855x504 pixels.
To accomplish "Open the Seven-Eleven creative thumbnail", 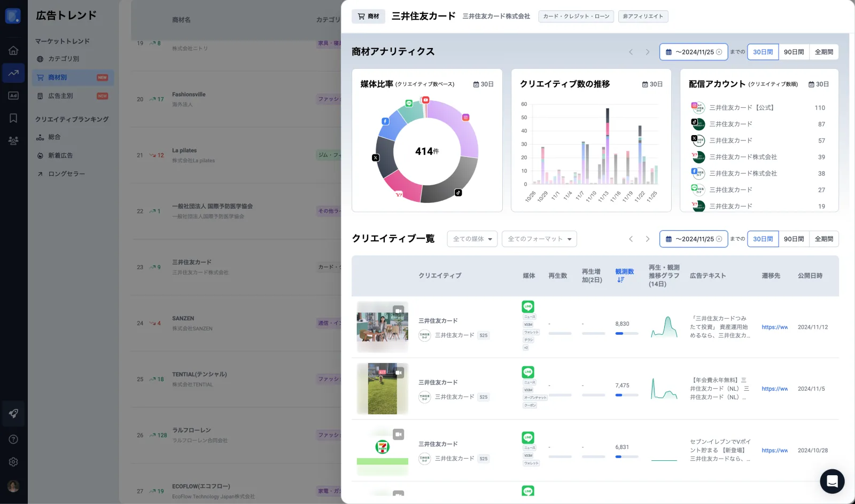I will click(x=383, y=451).
